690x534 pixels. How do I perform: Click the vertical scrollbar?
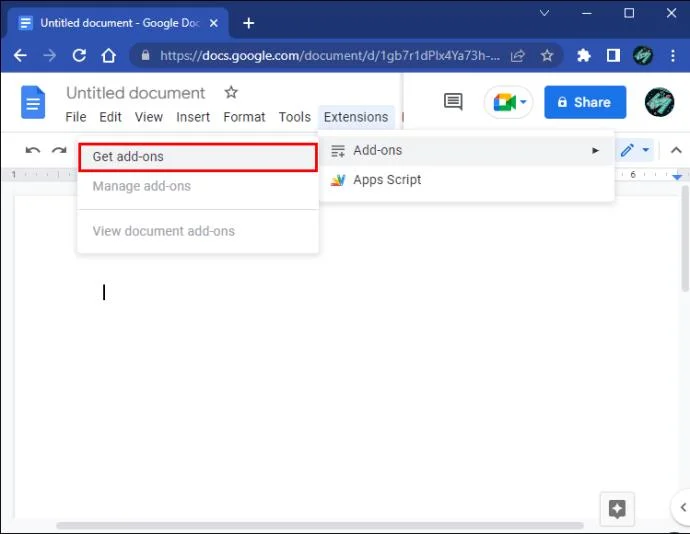[685, 238]
